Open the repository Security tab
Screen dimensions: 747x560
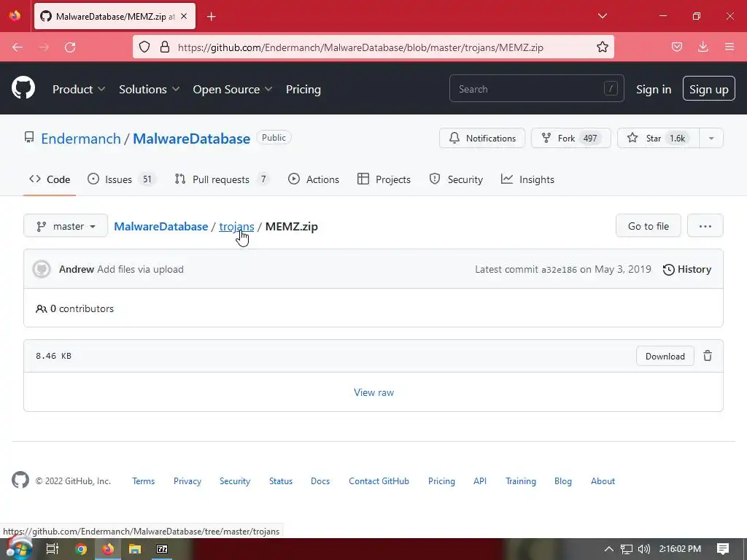(456, 179)
